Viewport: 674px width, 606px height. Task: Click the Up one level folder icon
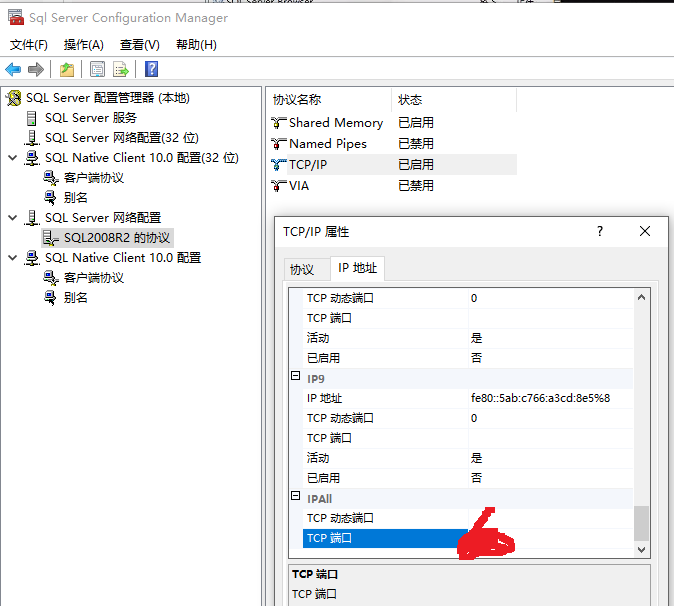coord(67,69)
